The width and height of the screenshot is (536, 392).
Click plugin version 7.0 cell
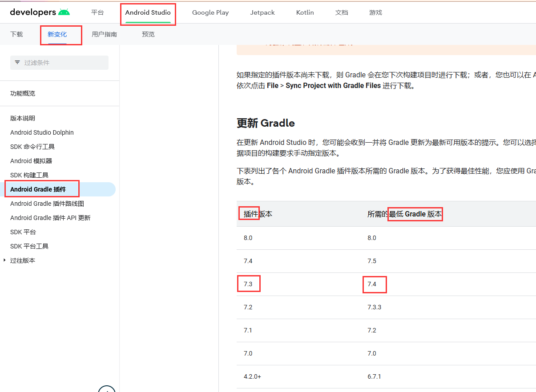pos(248,354)
